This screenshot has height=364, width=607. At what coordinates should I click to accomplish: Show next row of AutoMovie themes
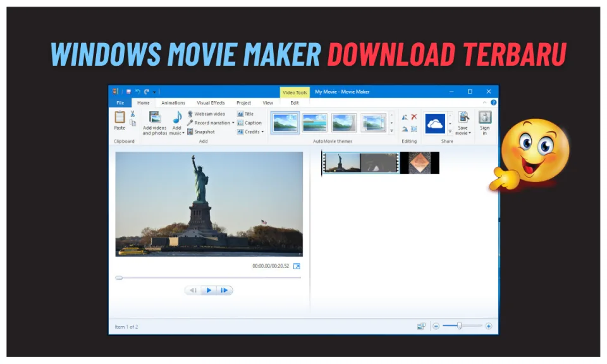click(391, 123)
